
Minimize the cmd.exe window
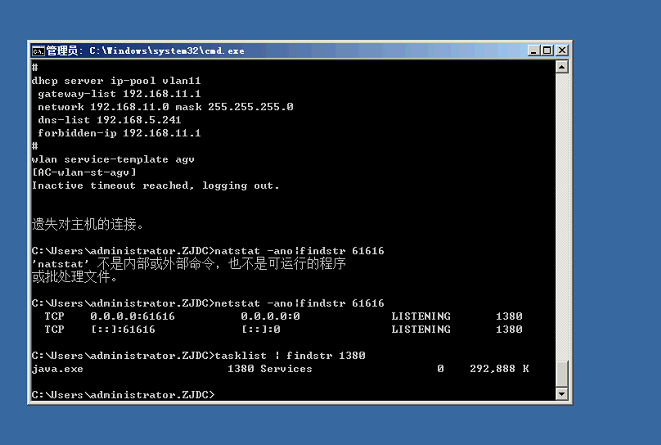[534, 51]
